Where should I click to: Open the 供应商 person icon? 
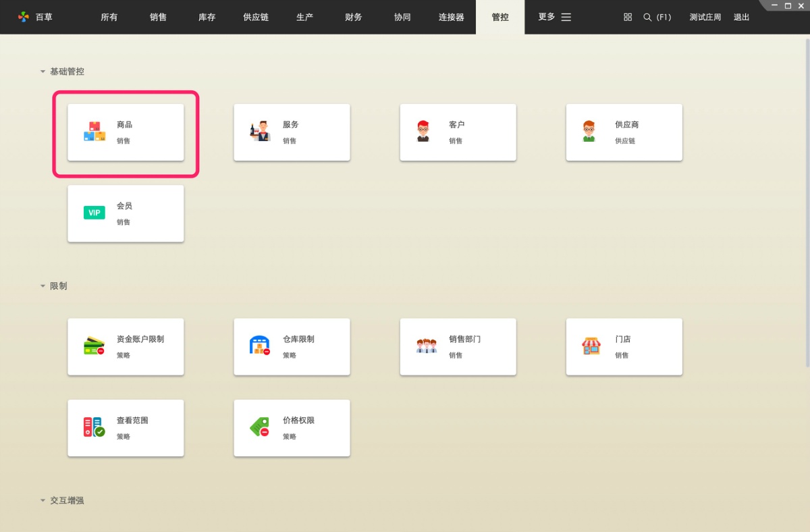click(589, 132)
